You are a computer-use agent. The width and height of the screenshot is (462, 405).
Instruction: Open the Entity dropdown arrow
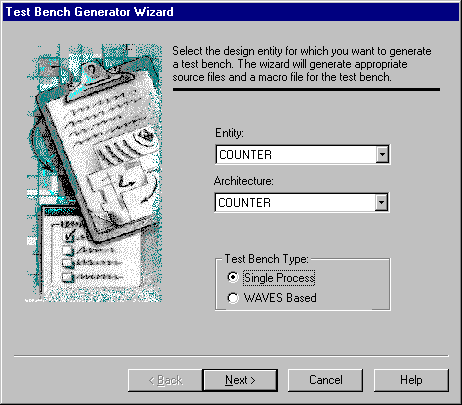coord(382,154)
